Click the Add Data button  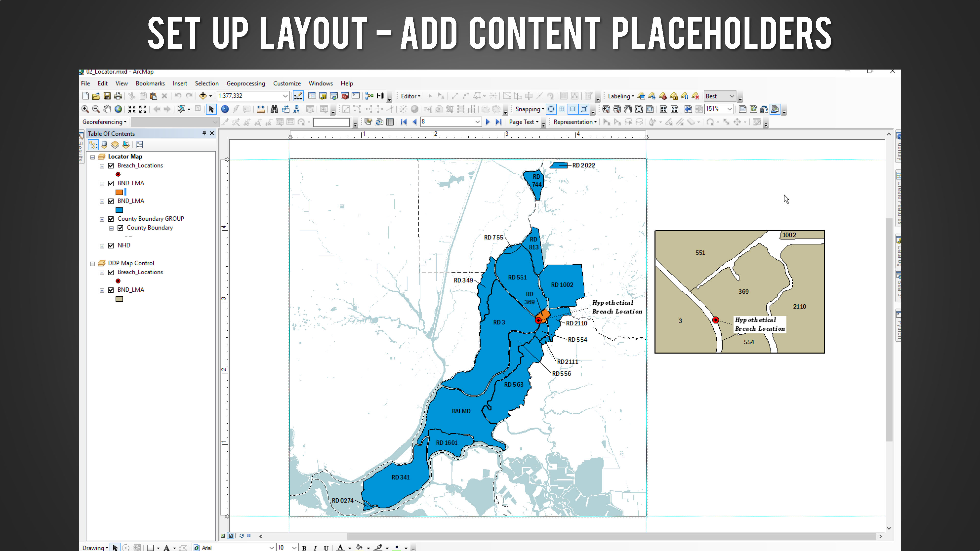(x=203, y=96)
